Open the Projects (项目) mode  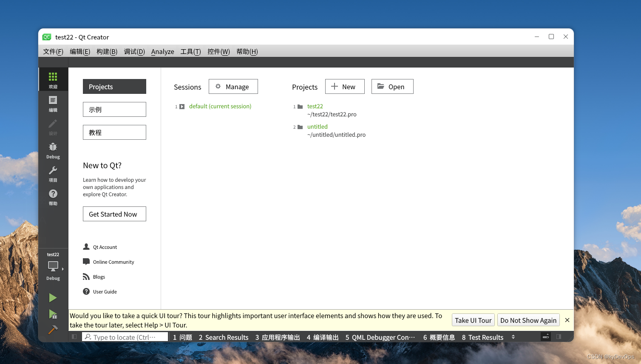point(53,173)
